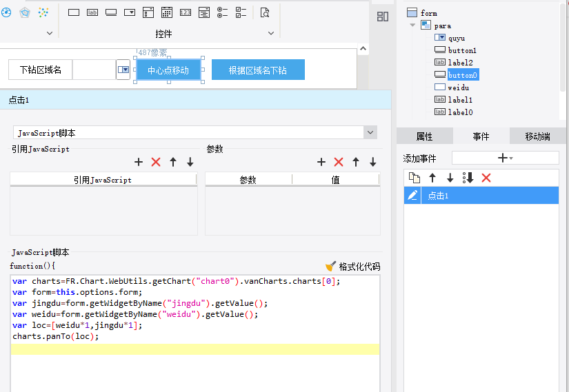Click into the JavaScript code editor highlighted line
569x392 pixels.
point(195,349)
